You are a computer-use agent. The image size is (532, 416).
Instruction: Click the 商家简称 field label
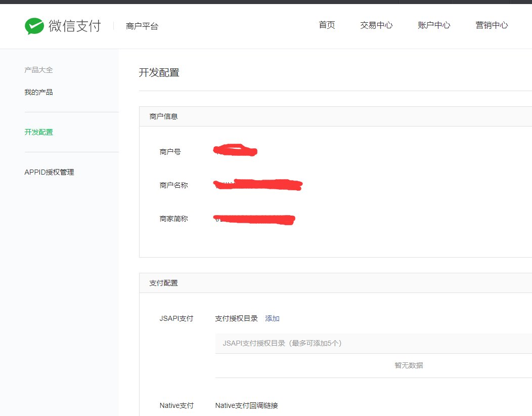(174, 219)
